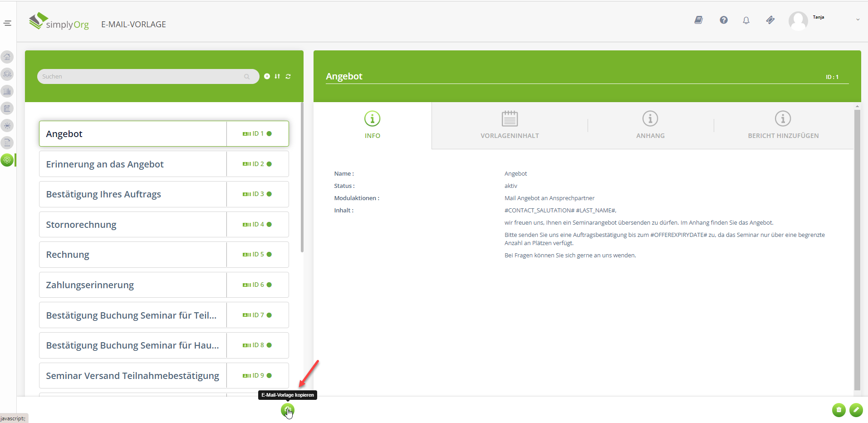
Task: Open the notifications bell
Action: tap(746, 20)
